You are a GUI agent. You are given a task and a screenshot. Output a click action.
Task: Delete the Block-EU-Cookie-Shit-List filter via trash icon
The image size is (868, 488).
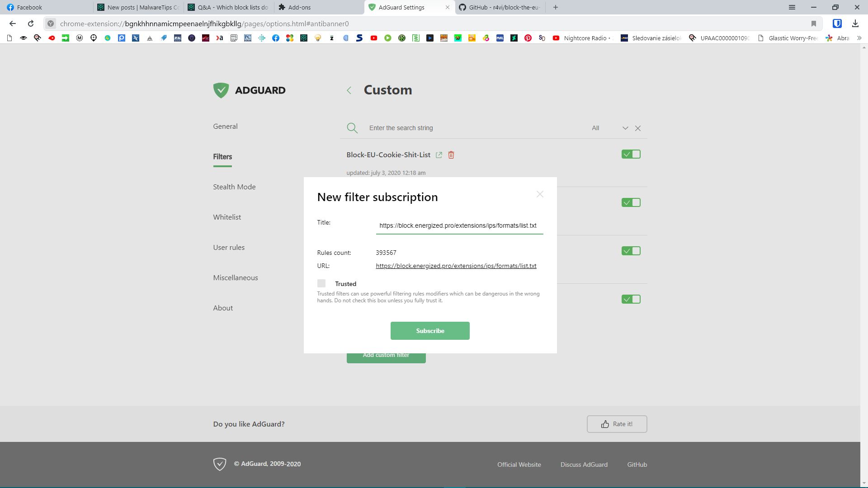click(451, 155)
